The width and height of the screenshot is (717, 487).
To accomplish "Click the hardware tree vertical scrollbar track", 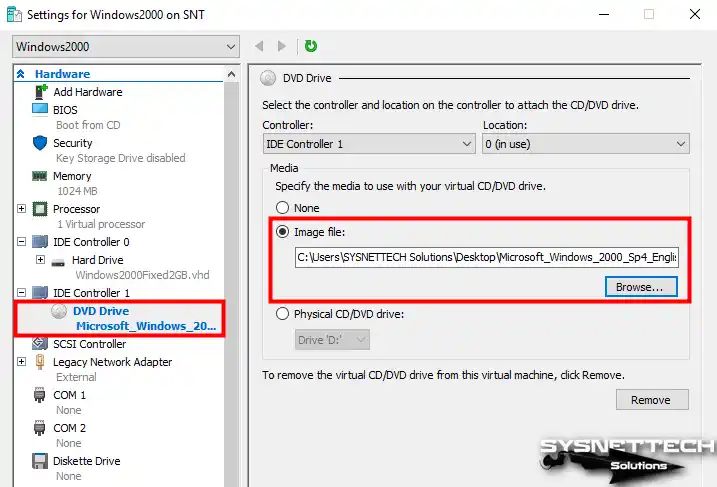I will (231, 284).
